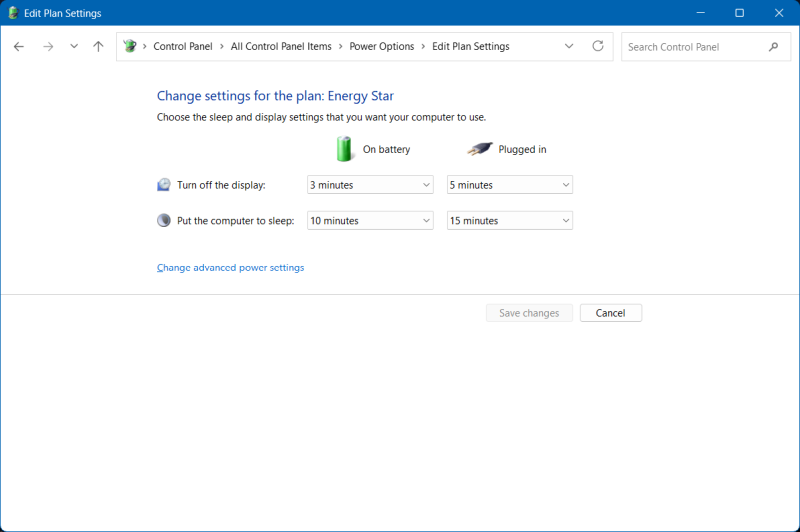Click the Save changes button
Image resolution: width=800 pixels, height=532 pixels.
[x=529, y=313]
